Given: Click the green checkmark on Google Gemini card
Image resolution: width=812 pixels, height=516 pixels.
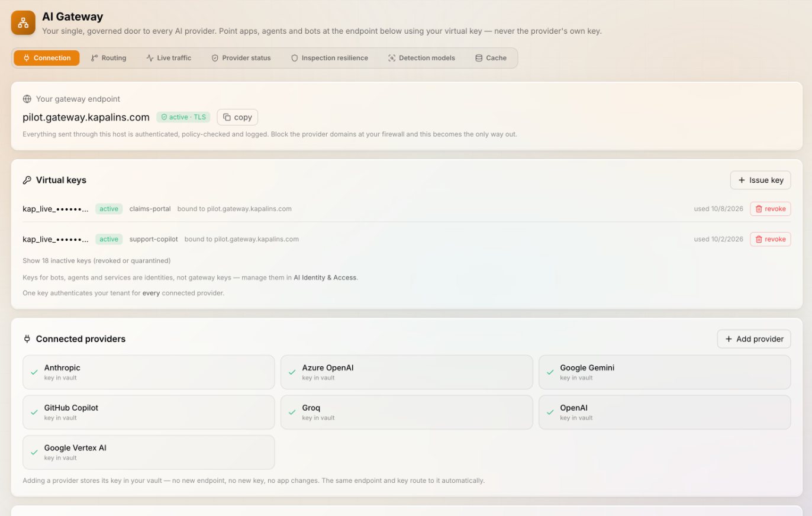Looking at the screenshot, I should tap(550, 372).
